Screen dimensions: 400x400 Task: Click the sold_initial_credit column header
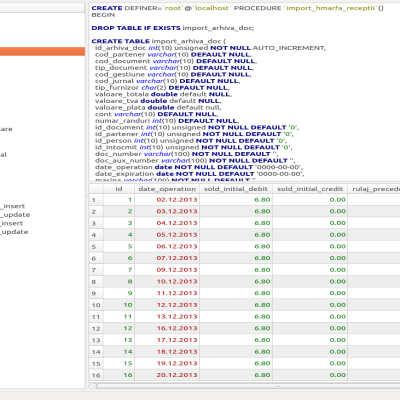(310, 189)
